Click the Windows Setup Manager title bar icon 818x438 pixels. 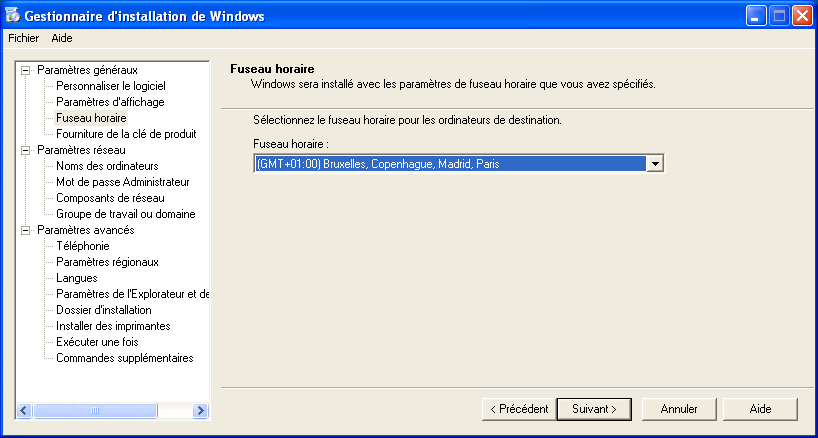click(13, 16)
